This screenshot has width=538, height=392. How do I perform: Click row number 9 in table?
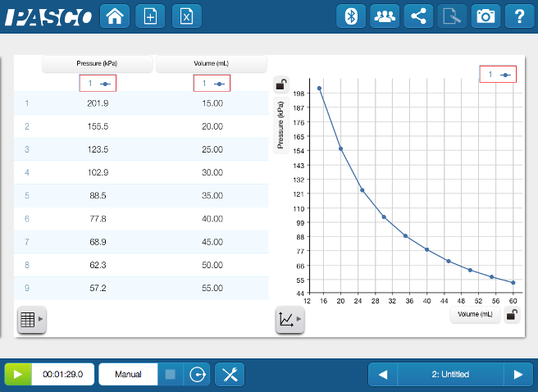27,288
